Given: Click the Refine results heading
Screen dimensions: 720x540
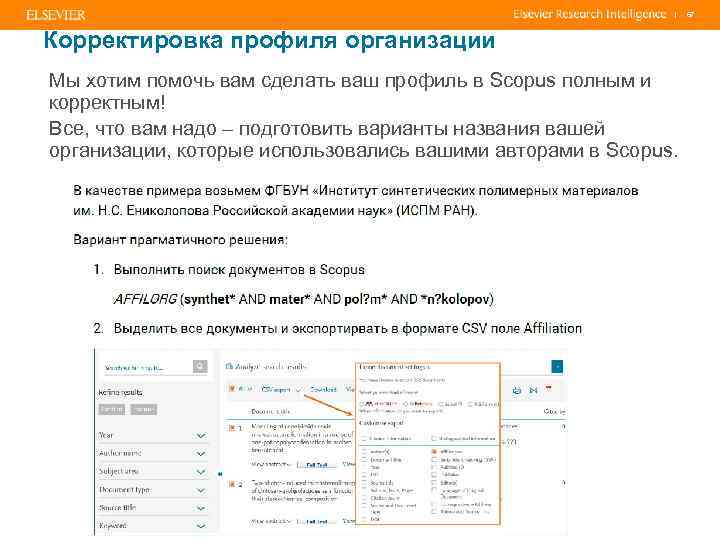Looking at the screenshot, I should 121,392.
